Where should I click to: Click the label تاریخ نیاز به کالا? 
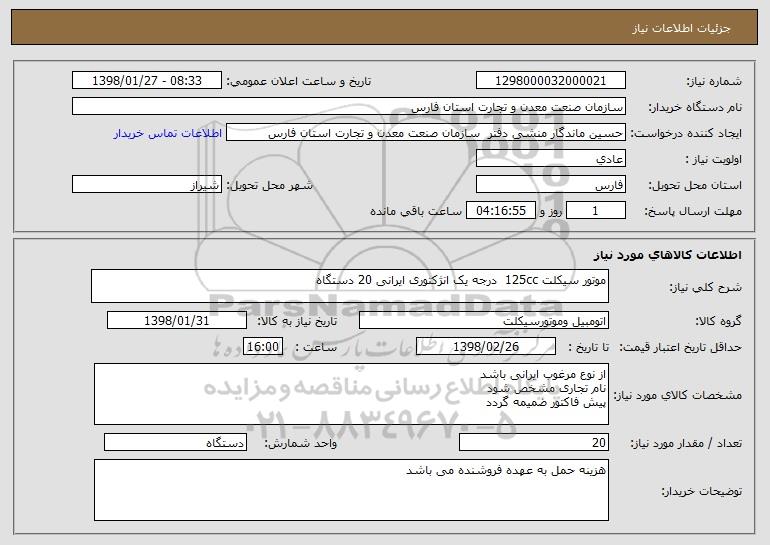click(297, 321)
